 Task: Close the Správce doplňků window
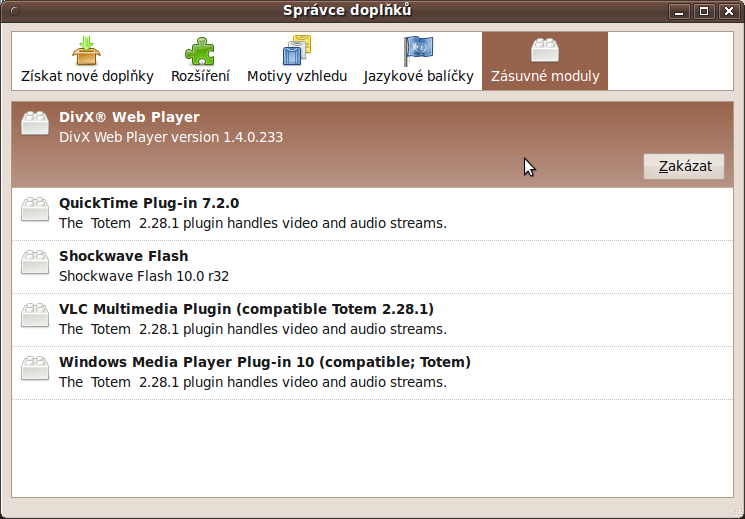(x=729, y=11)
